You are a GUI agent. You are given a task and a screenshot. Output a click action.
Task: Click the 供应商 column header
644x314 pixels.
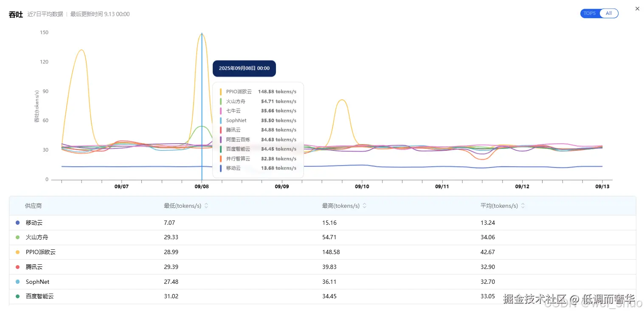coord(34,206)
